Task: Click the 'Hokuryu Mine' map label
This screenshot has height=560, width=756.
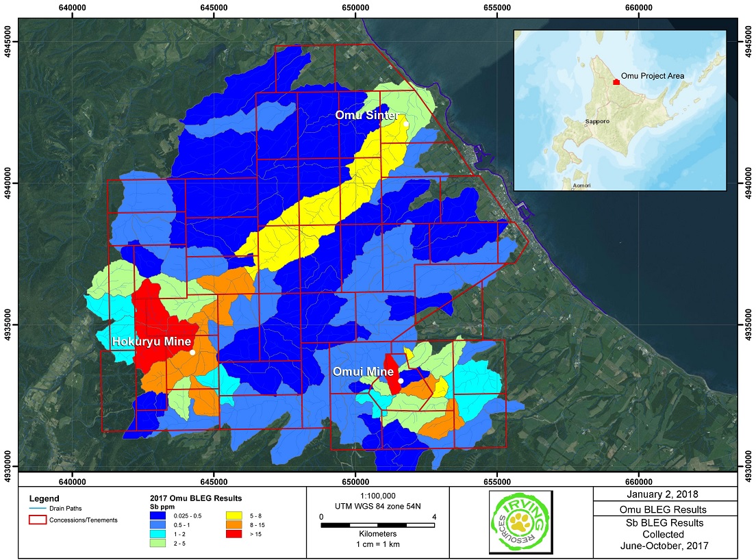Action: pos(151,342)
